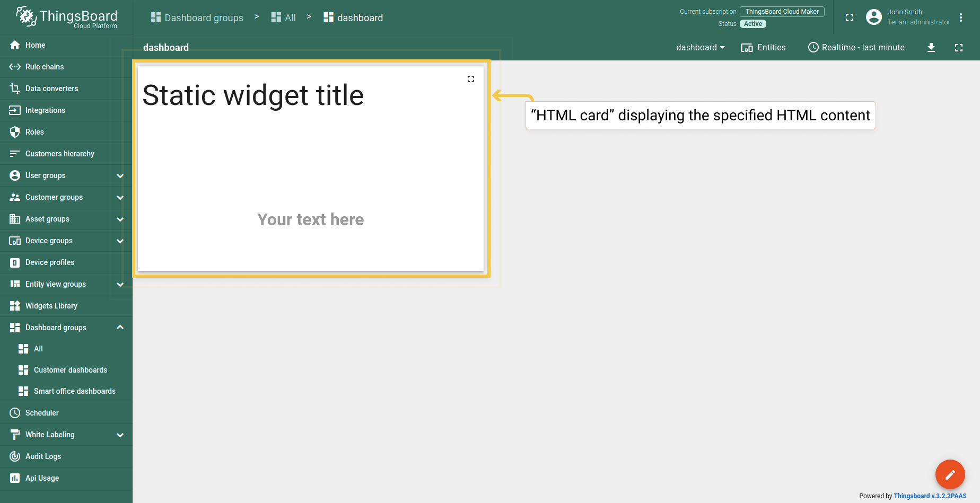Image resolution: width=980 pixels, height=503 pixels.
Task: Click the Device profiles icon
Action: (15, 262)
